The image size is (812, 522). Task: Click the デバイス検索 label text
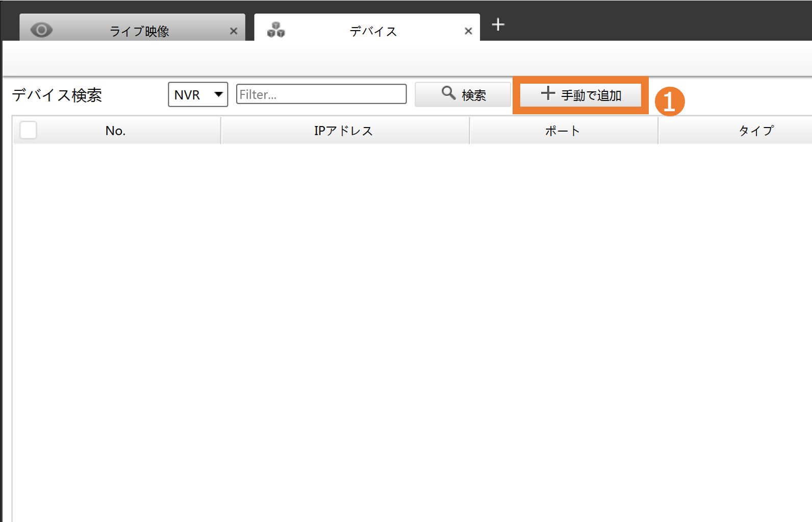(x=57, y=95)
